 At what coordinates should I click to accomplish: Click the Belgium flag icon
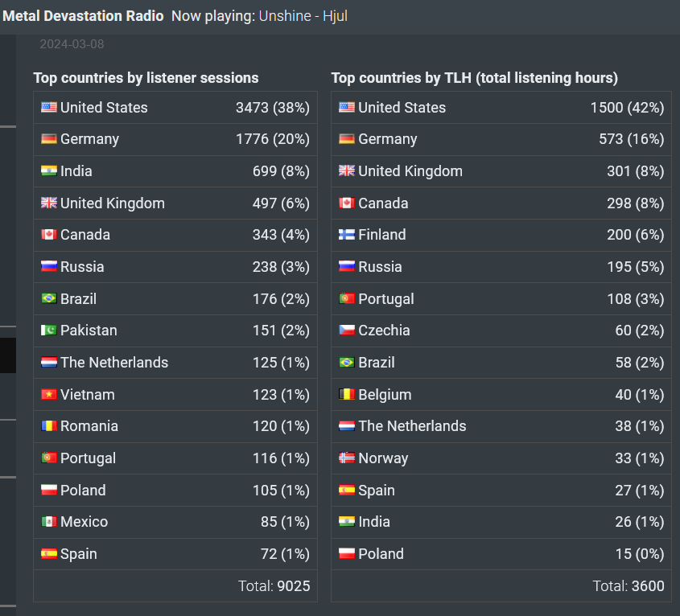(x=347, y=395)
